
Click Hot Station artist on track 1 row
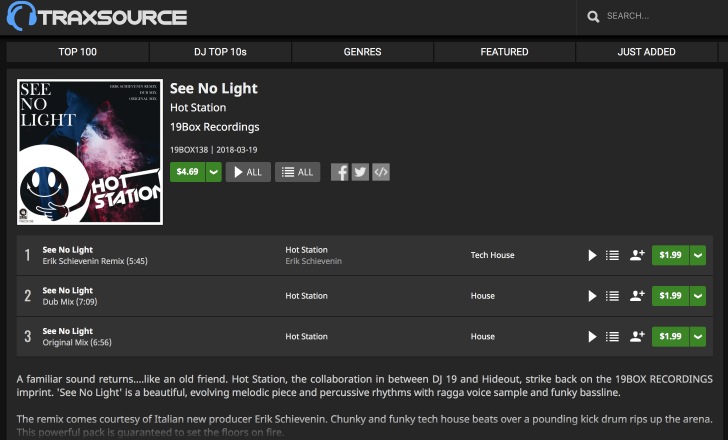pyautogui.click(x=306, y=250)
